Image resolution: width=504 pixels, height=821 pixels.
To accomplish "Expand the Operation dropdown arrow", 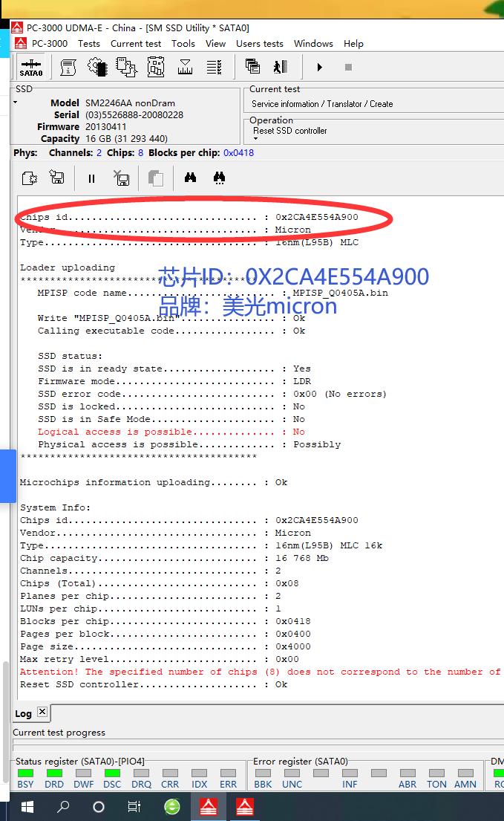I will click(x=255, y=139).
